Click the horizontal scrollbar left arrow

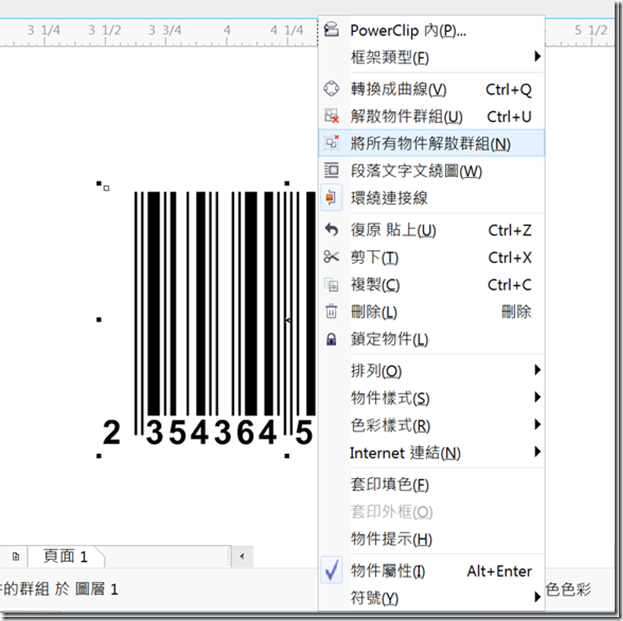tap(242, 556)
